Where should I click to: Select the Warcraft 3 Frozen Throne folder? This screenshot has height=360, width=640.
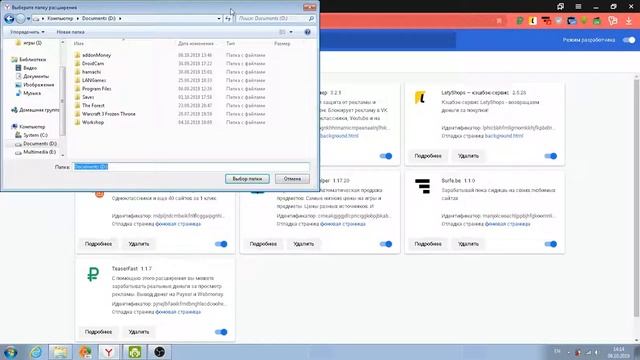pyautogui.click(x=109, y=114)
